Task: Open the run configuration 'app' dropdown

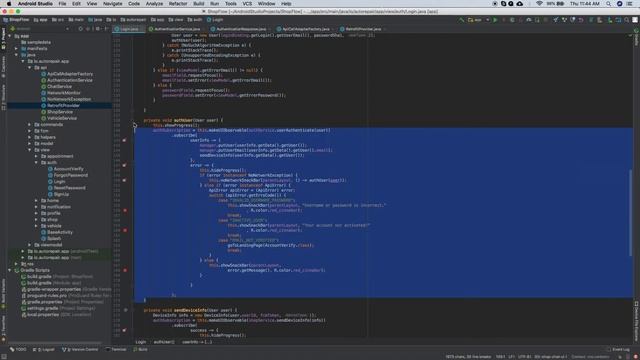Action: (479, 20)
